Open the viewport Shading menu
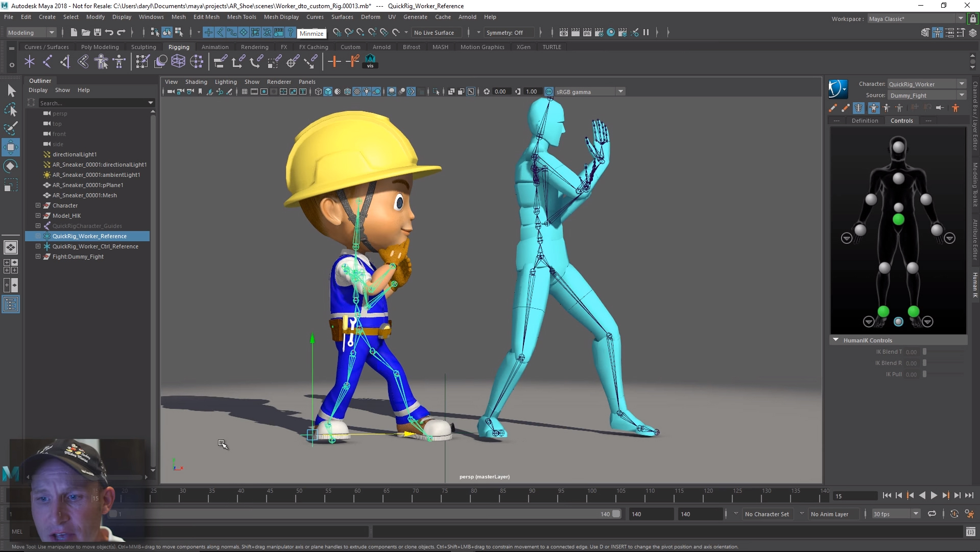980x552 pixels. pyautogui.click(x=196, y=82)
